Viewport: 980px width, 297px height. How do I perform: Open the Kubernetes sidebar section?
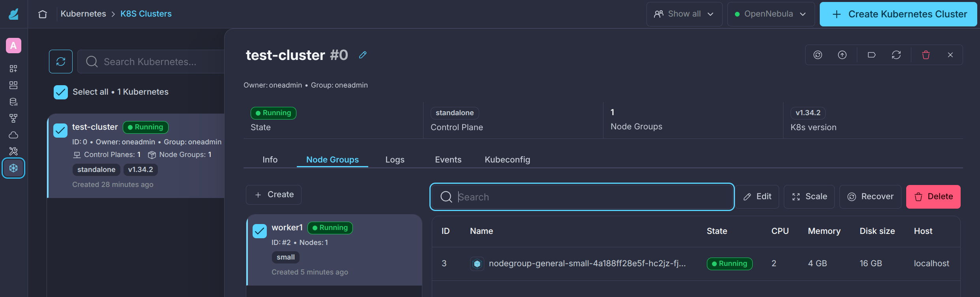13,168
